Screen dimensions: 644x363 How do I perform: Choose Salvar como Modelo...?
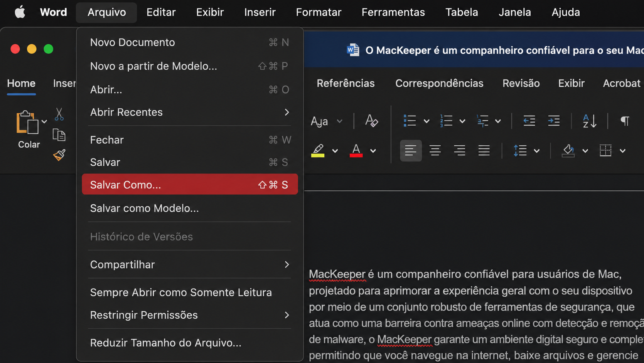[x=190, y=208]
